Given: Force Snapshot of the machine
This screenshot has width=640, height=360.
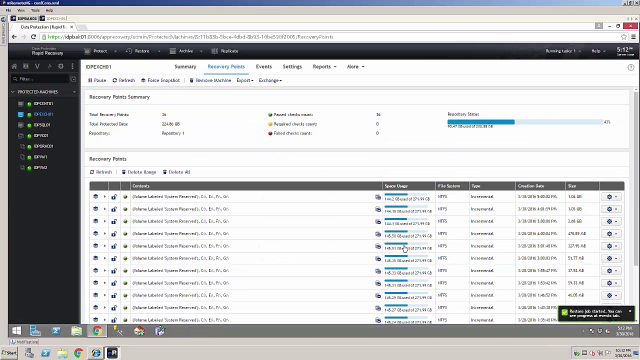Looking at the screenshot, I should [160, 80].
